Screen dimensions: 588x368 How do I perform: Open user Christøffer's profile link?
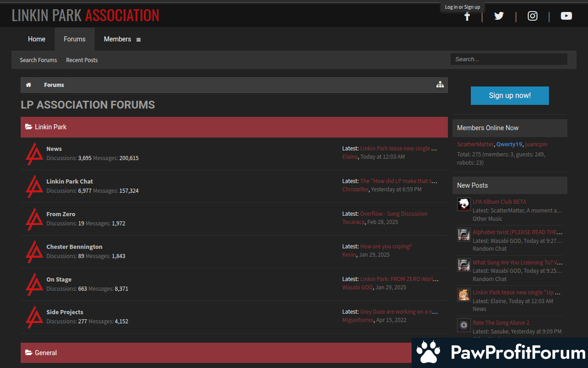(355, 190)
